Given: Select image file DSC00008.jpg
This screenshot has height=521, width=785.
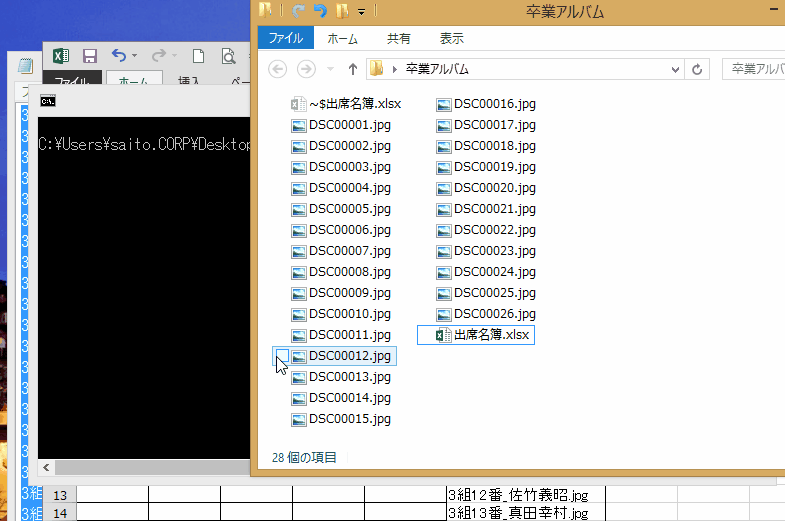Looking at the screenshot, I should (x=341, y=272).
